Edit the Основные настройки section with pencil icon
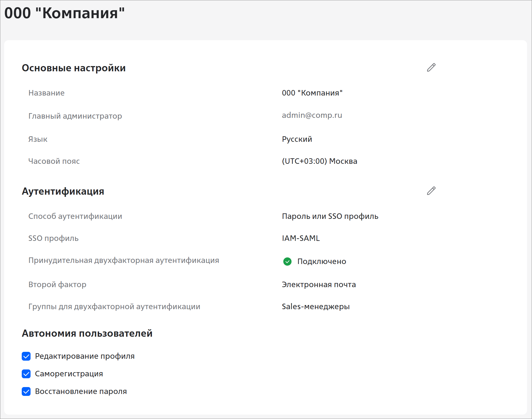This screenshot has width=532, height=419. pos(431,67)
